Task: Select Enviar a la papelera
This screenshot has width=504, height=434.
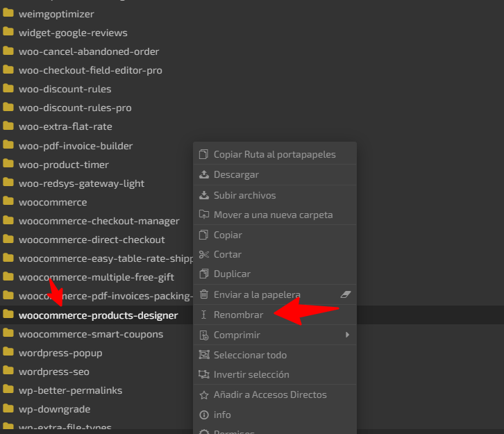Action: click(x=275, y=294)
